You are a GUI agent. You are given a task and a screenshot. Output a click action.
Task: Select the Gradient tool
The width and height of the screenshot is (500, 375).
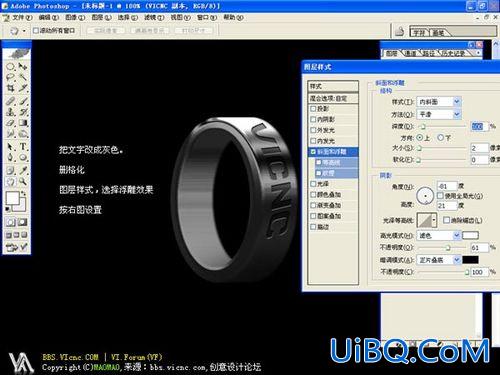tap(23, 123)
